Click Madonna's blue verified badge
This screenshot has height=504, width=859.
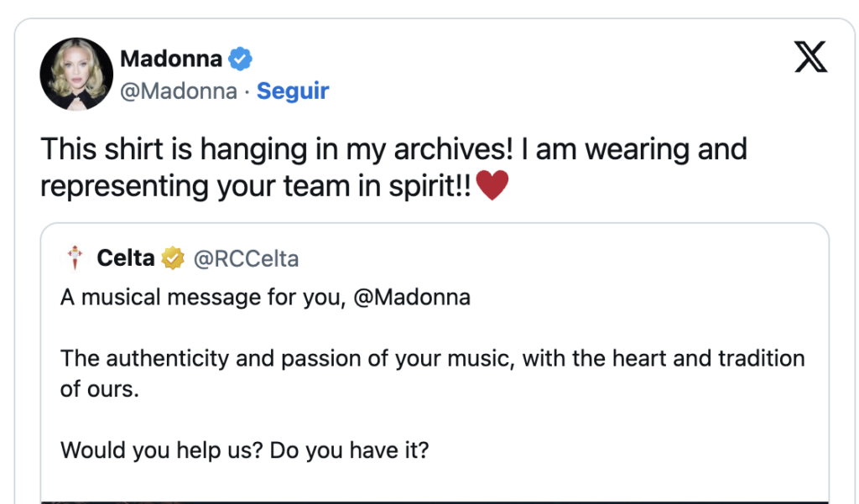tap(241, 60)
